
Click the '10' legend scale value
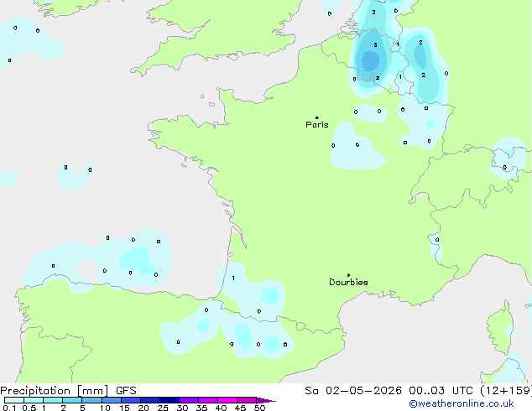105,408
